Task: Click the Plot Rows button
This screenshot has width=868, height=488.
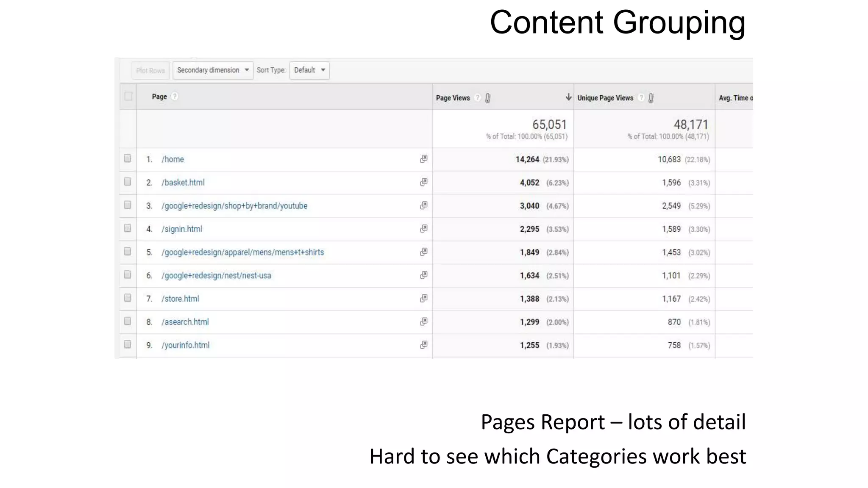Action: point(150,70)
